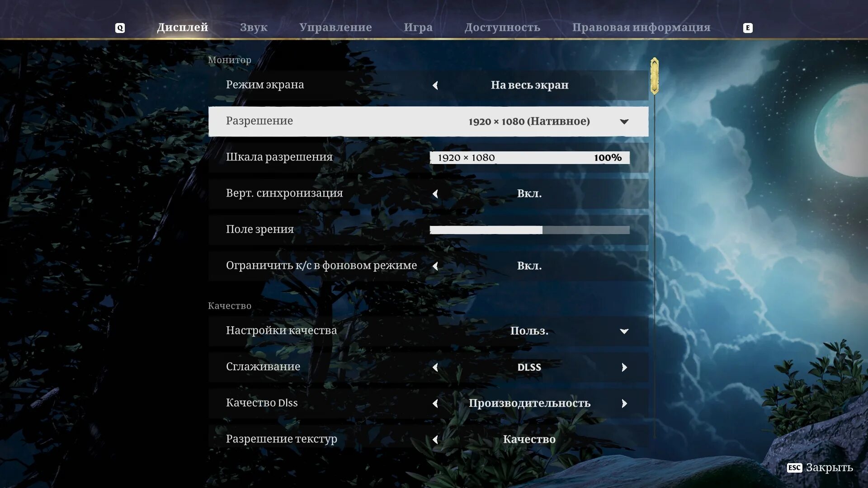This screenshot has width=868, height=488.
Task: Toggle Режим экрана value На весь экран
Action: 529,85
